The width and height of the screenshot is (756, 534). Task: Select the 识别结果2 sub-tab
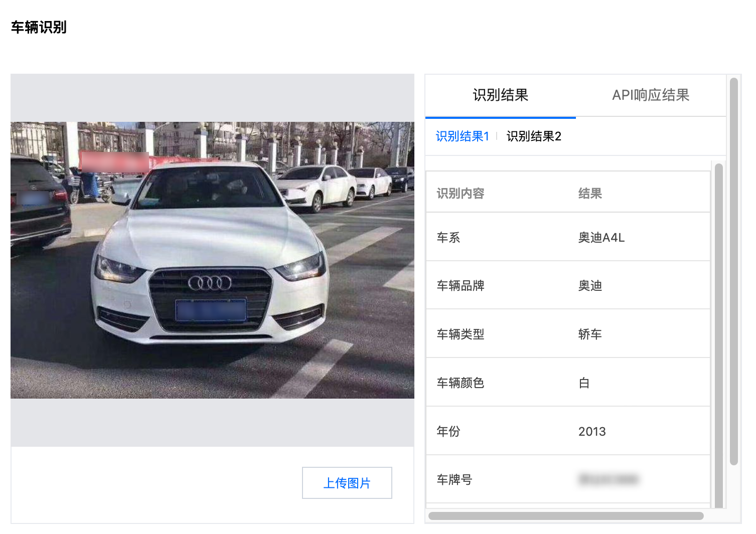click(534, 136)
